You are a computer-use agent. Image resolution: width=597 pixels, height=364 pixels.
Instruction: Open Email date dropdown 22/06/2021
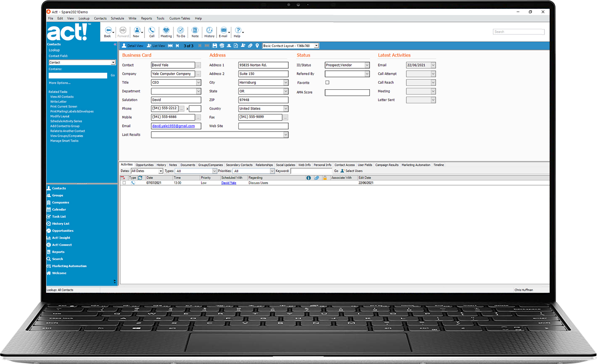tap(433, 65)
